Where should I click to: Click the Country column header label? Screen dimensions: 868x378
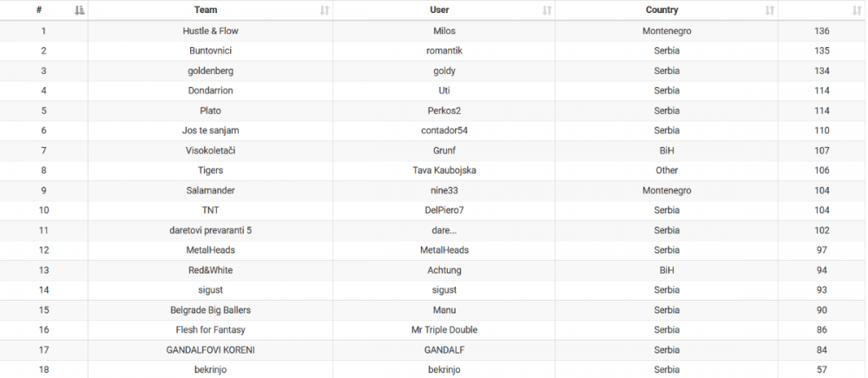pyautogui.click(x=661, y=10)
